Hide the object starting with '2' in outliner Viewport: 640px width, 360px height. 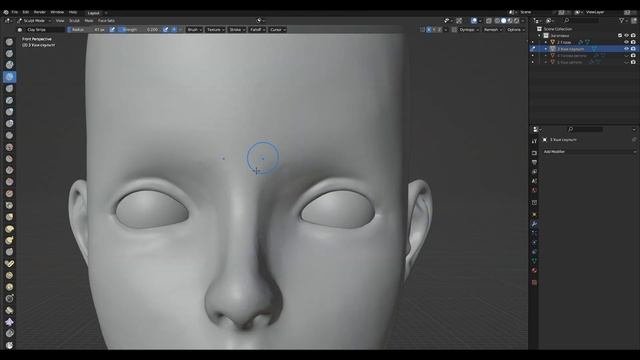tap(627, 42)
